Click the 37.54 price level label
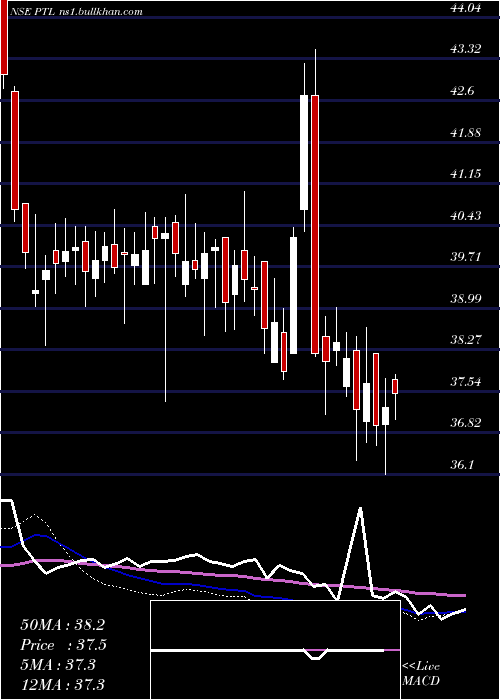Screen dimensions: 500x700 466,382
